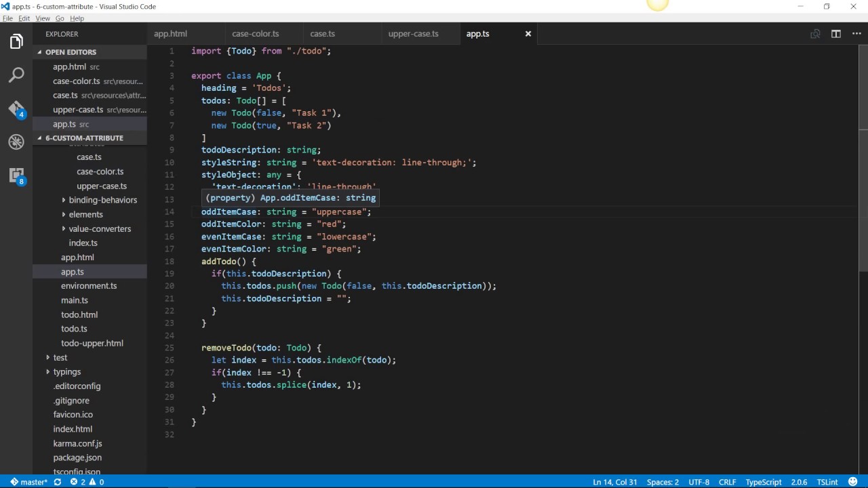Click Ln 14, Col 31 in status bar
Viewport: 868px width, 488px height.
tap(614, 482)
